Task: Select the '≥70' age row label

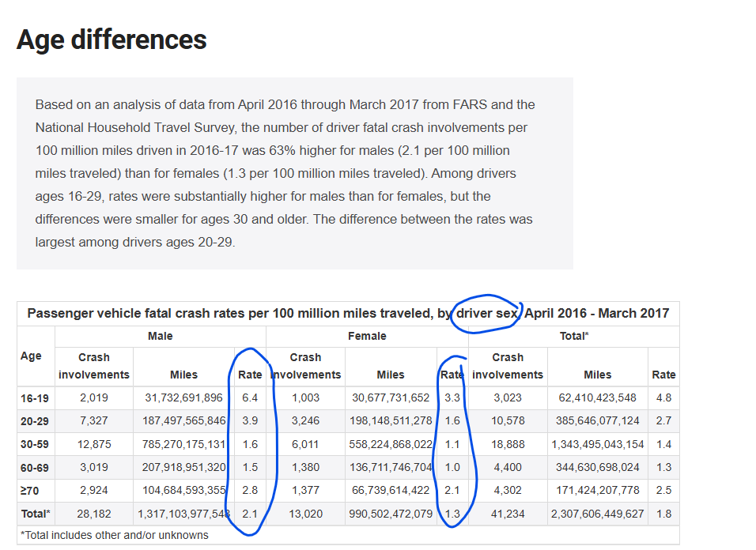Action: point(28,491)
